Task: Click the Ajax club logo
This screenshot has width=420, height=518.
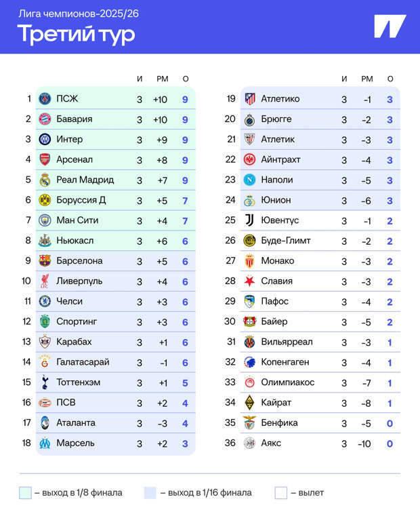Action: click(x=249, y=443)
